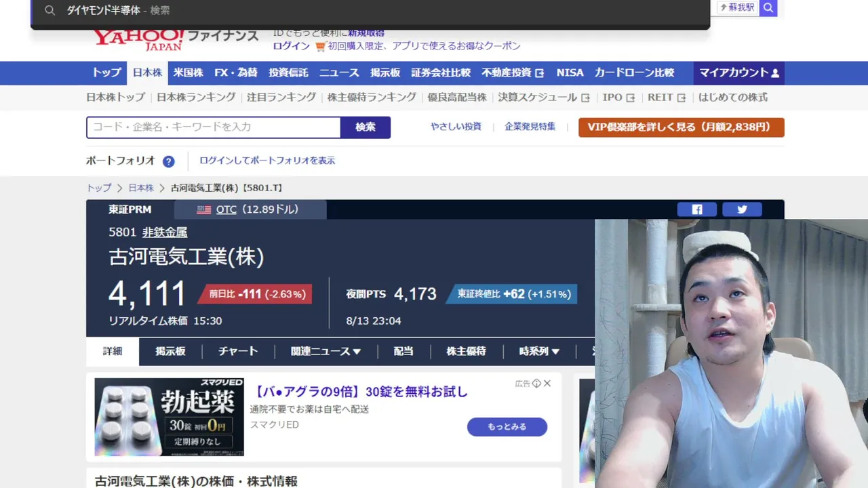868x488 pixels.
Task: Click the external link icon beside REIT
Action: (681, 98)
